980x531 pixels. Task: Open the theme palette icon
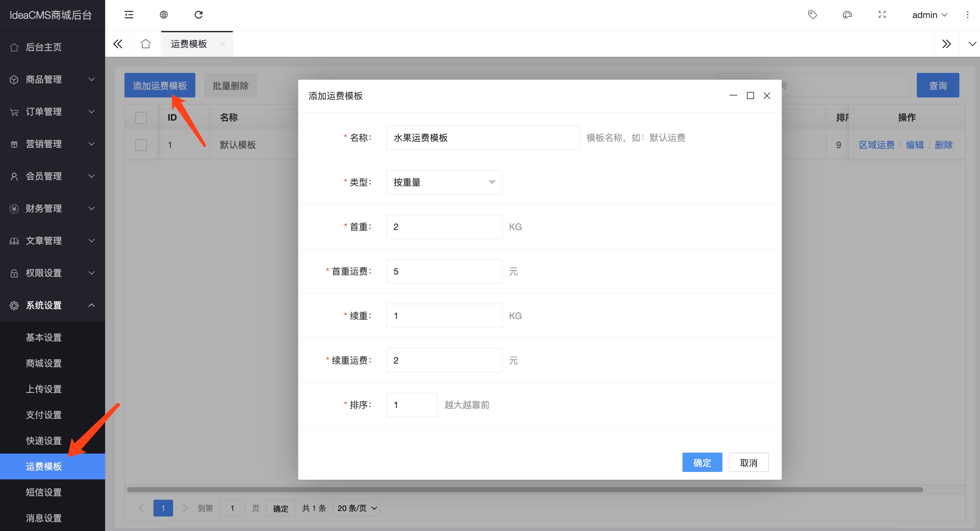pyautogui.click(x=847, y=15)
